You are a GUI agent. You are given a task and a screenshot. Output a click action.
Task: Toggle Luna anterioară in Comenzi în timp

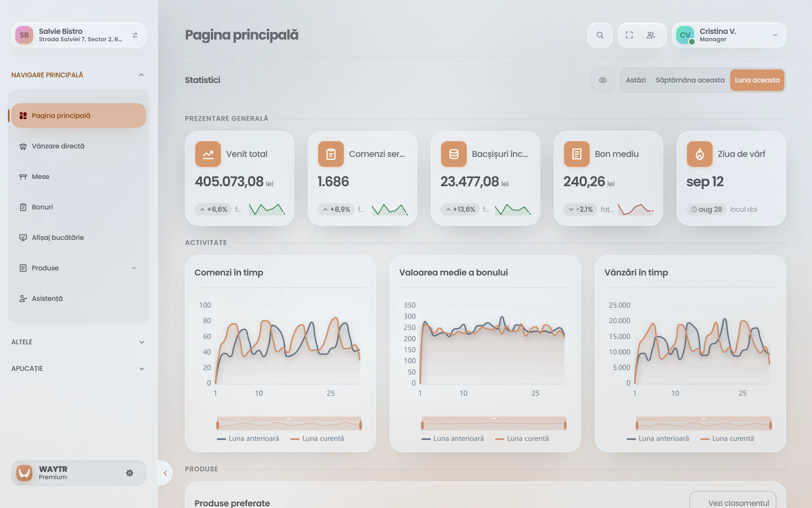coord(248,439)
